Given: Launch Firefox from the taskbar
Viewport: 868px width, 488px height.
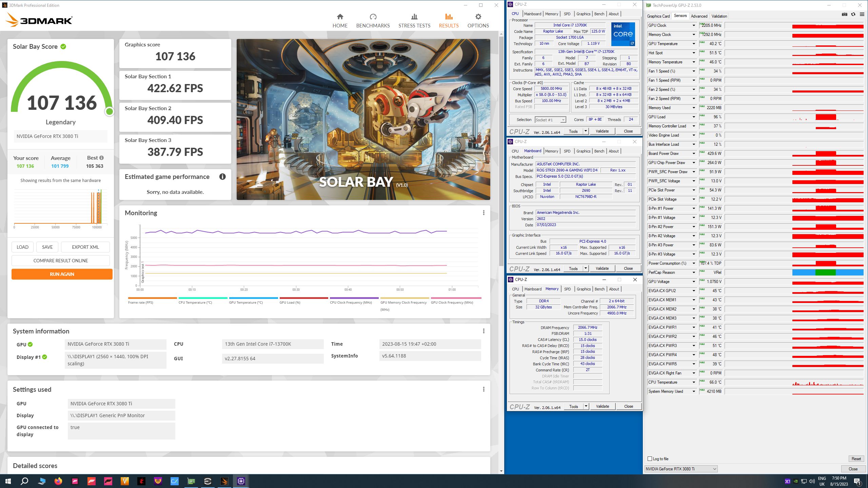Looking at the screenshot, I should [58, 481].
